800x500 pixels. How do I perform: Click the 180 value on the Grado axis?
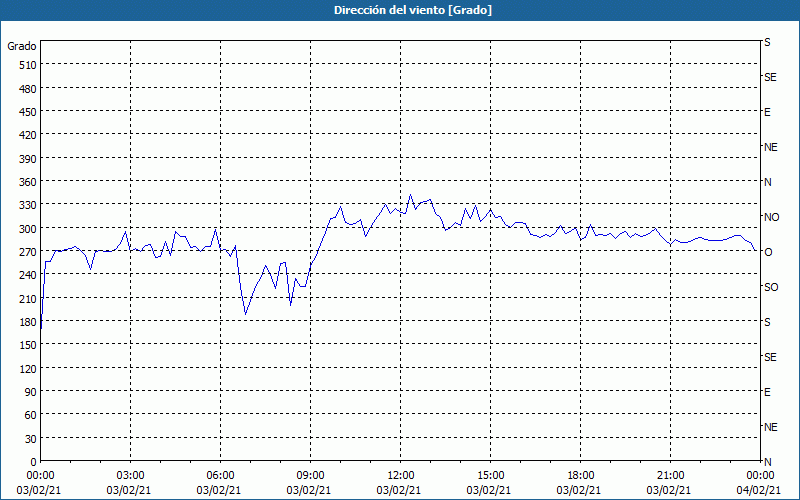pyautogui.click(x=28, y=322)
